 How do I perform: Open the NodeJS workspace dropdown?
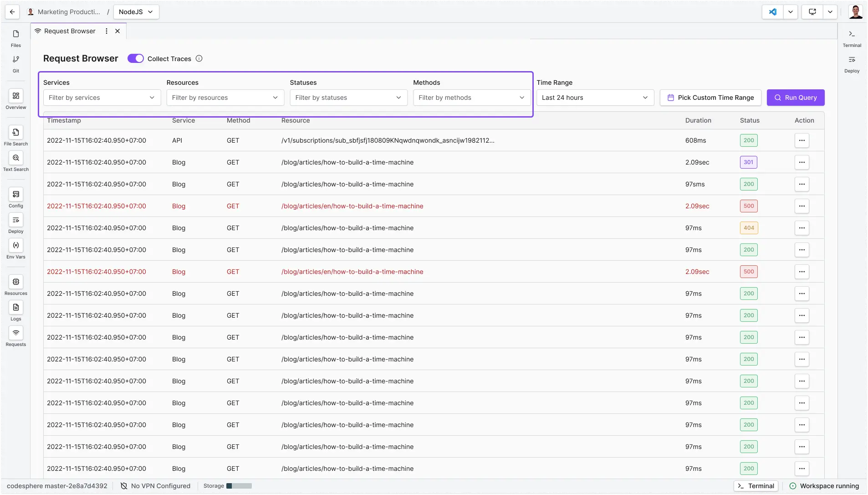click(x=136, y=12)
